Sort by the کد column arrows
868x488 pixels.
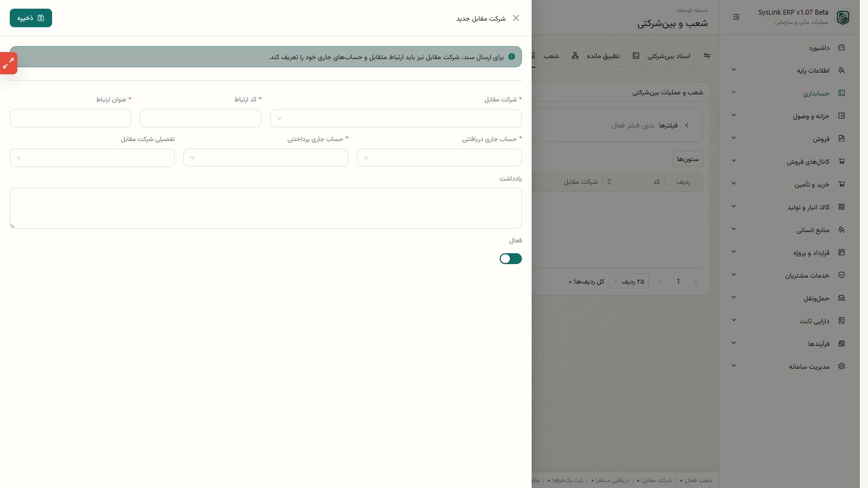tap(609, 182)
